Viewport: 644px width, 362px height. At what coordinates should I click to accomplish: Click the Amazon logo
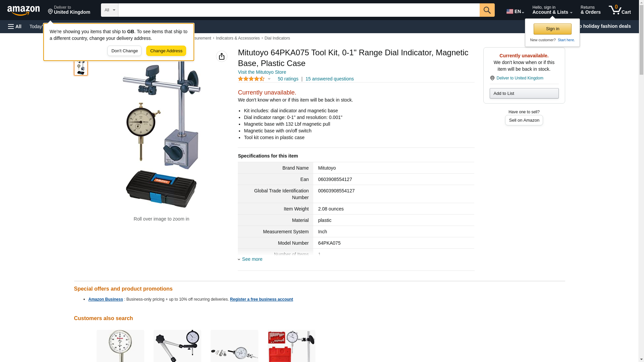click(x=23, y=10)
